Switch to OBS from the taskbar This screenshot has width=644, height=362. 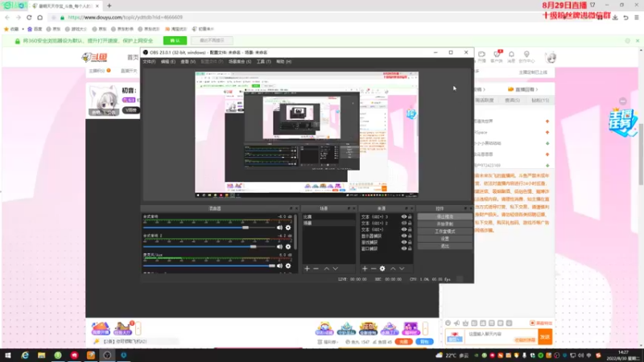coord(107,355)
